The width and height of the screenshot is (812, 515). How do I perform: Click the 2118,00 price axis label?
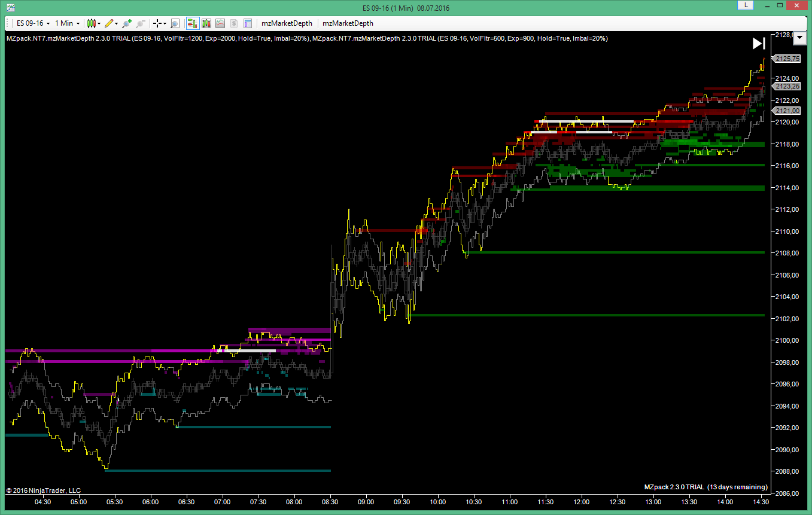tap(787, 144)
